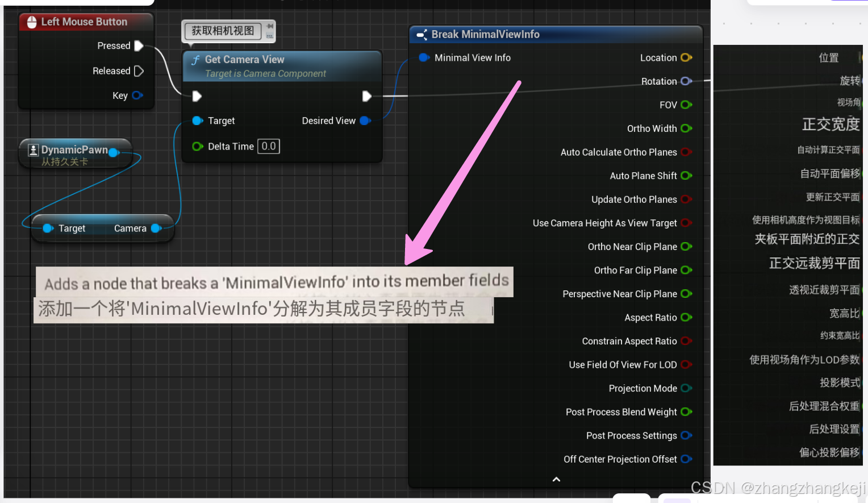Click the Minimal View Info input pin

pyautogui.click(x=424, y=58)
